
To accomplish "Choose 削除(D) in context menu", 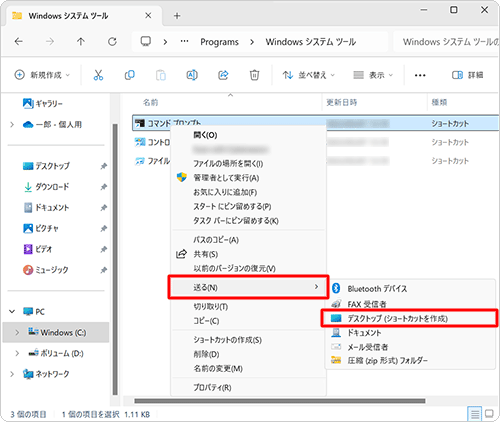I will tap(248, 354).
